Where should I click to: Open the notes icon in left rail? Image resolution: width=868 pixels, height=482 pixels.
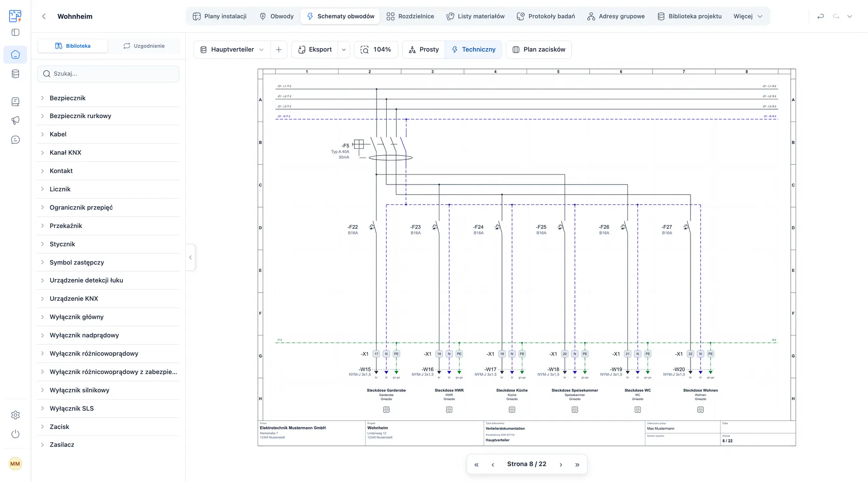(x=15, y=102)
